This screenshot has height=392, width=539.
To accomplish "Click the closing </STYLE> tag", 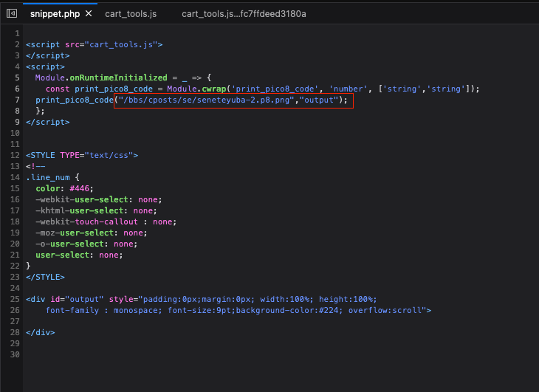I will [45, 278].
